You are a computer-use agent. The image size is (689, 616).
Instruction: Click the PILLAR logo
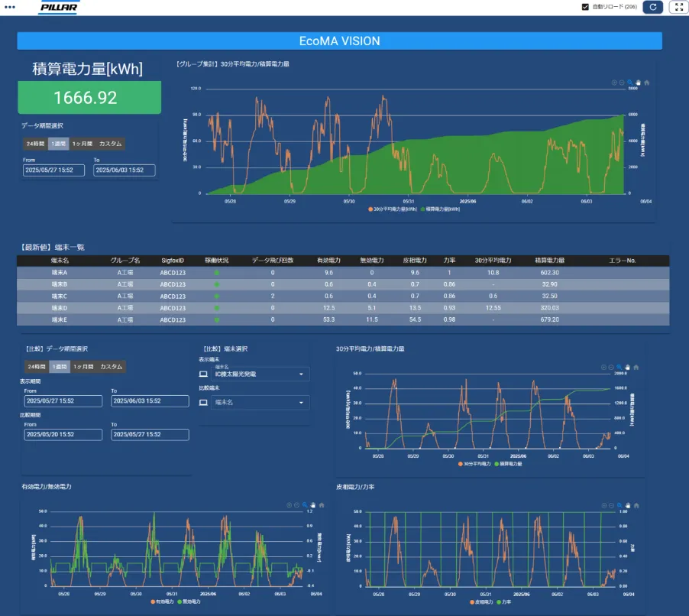(x=59, y=8)
